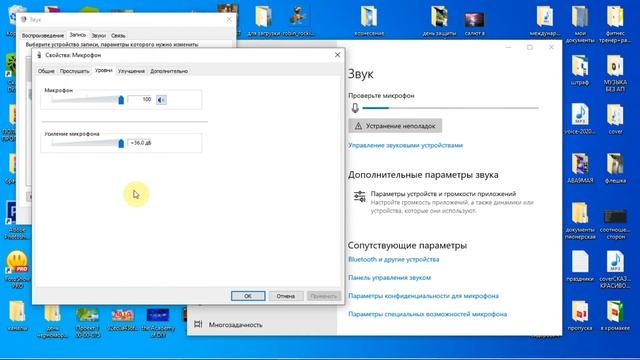Click the microphone icon under Проверьте микрофон
This screenshot has width=640, height=360.
click(x=355, y=108)
